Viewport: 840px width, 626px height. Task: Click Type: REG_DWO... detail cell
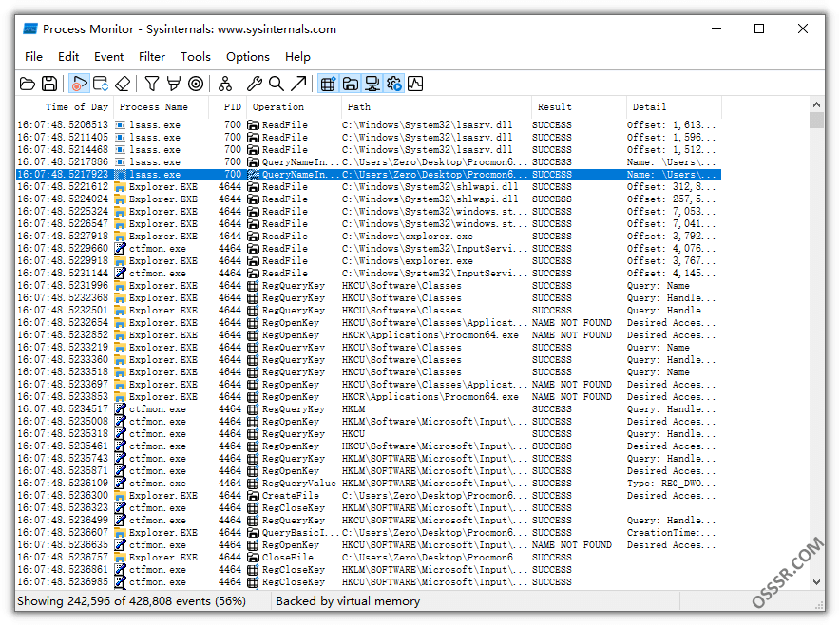coord(671,484)
